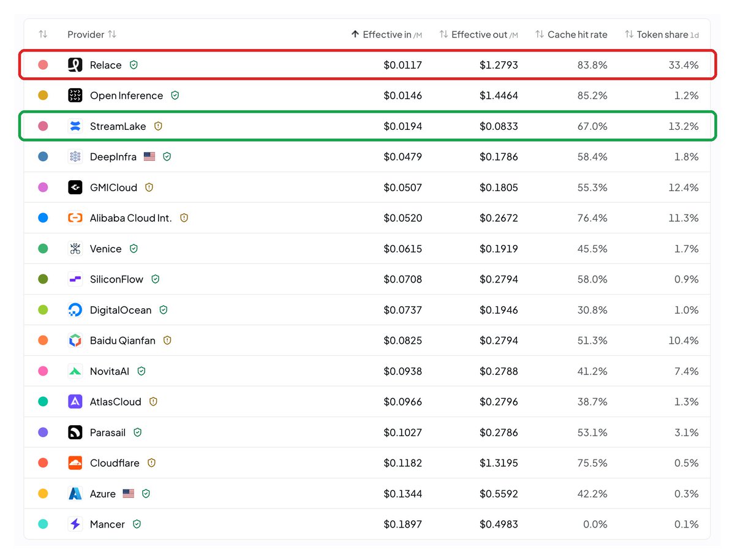Sort by Cache hit rate column

(x=571, y=34)
